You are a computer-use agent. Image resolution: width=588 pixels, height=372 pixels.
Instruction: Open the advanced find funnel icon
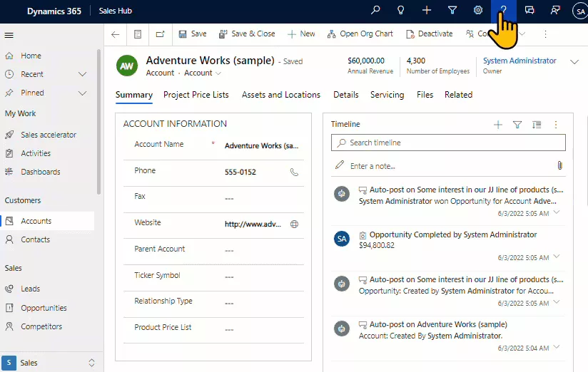coord(452,11)
